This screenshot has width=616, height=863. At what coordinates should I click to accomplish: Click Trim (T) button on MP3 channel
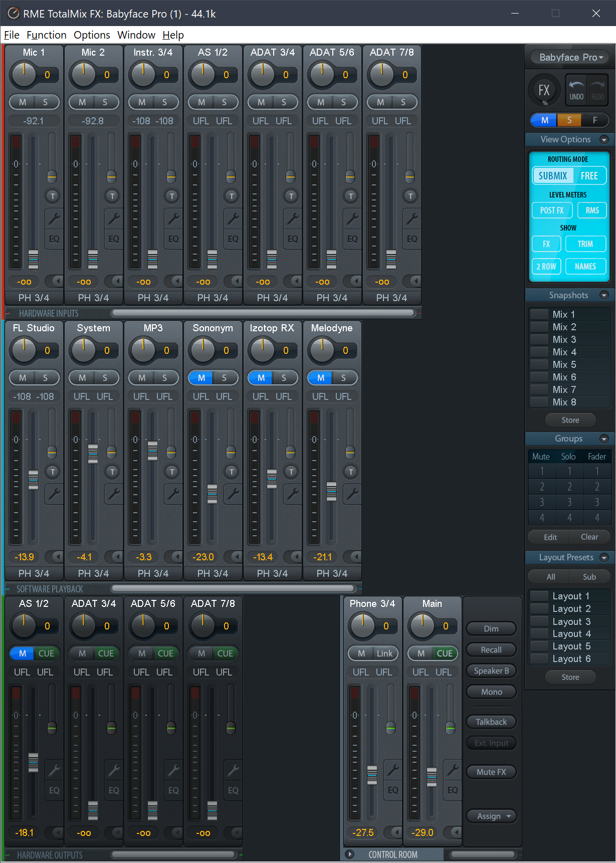tap(171, 472)
